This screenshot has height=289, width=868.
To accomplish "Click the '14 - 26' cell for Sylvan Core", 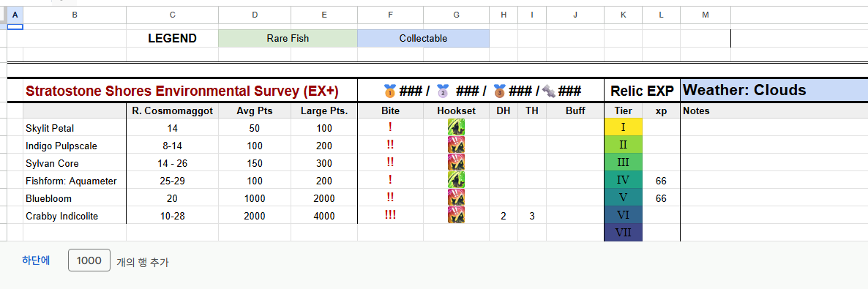I will pyautogui.click(x=172, y=163).
